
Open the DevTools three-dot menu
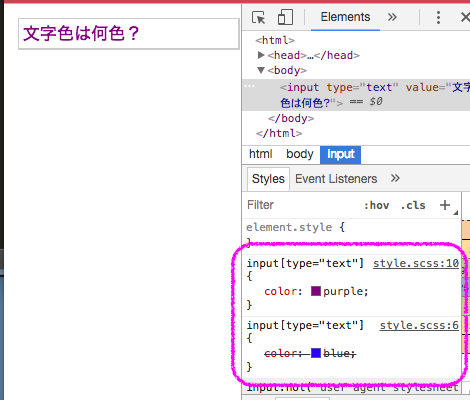(438, 17)
